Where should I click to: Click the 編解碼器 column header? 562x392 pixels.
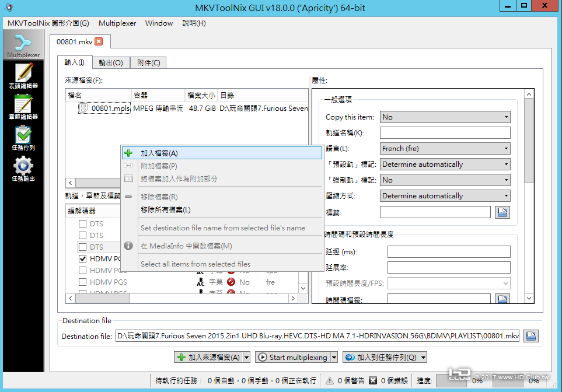click(93, 211)
